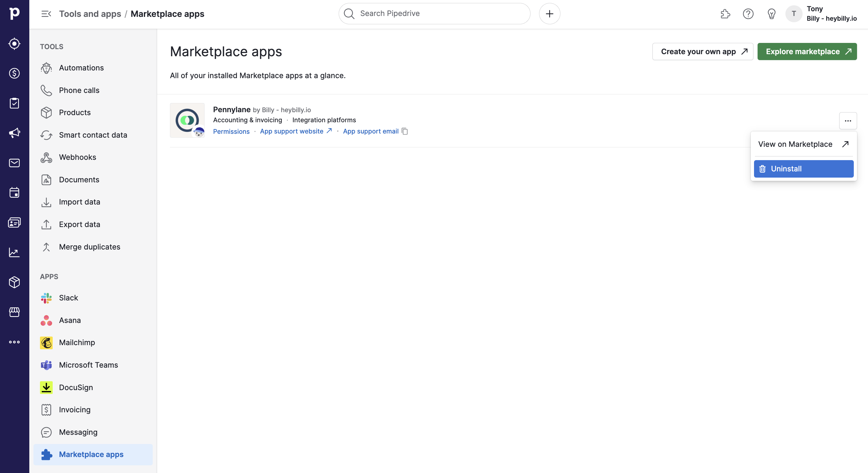Open the Permissions link
The image size is (868, 473).
[231, 131]
